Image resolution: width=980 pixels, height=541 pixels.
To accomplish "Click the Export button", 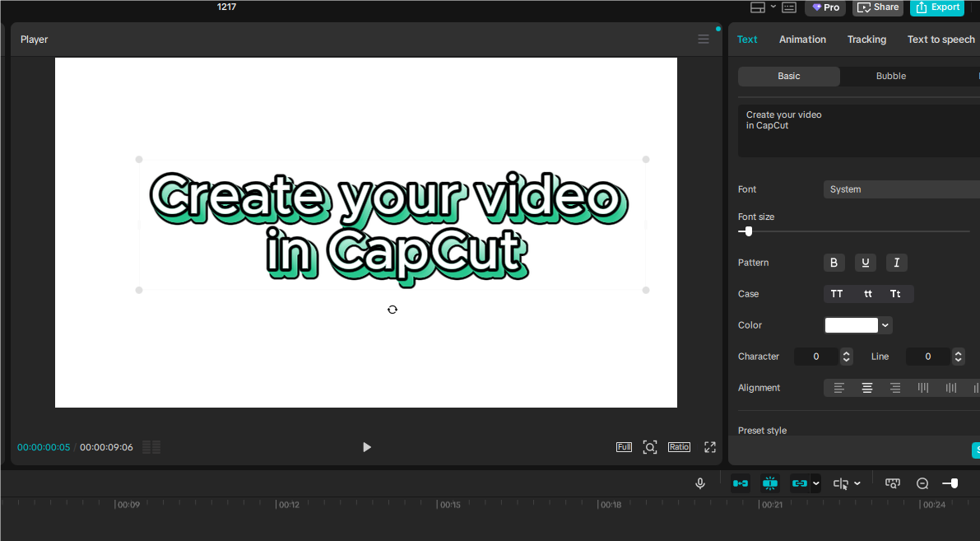I will click(x=937, y=7).
